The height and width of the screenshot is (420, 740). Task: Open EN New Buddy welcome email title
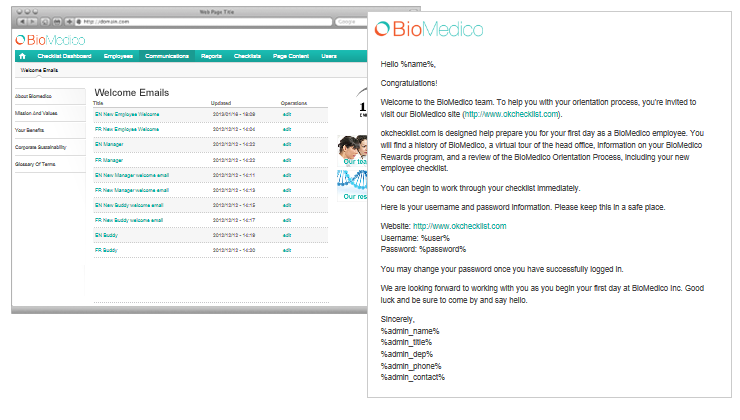[x=129, y=205]
